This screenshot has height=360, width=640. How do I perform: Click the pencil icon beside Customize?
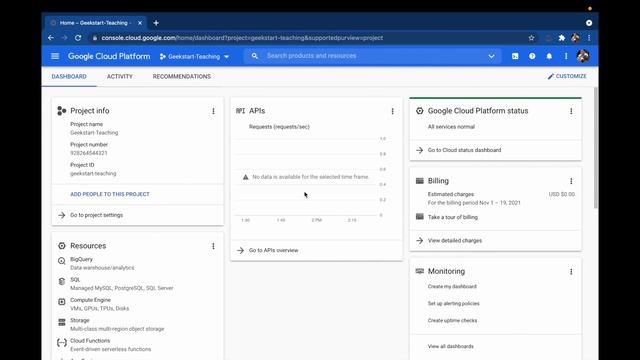tap(551, 76)
